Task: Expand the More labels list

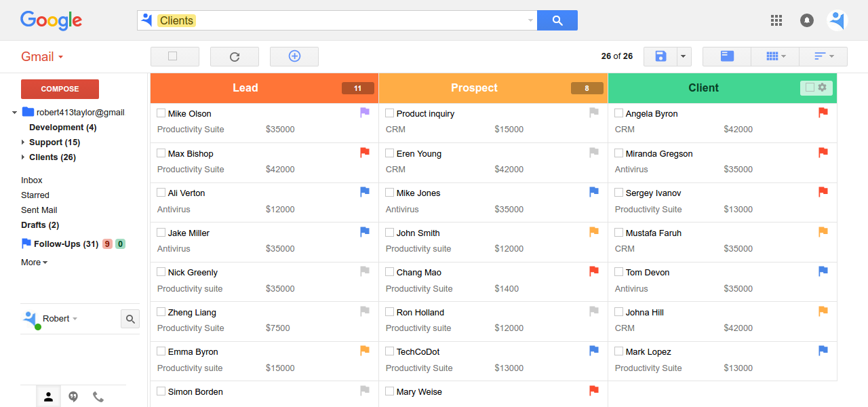Action: (34, 263)
